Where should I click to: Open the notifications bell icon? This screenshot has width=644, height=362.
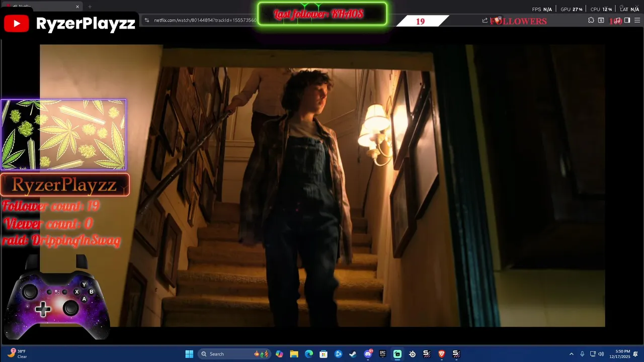(636, 354)
